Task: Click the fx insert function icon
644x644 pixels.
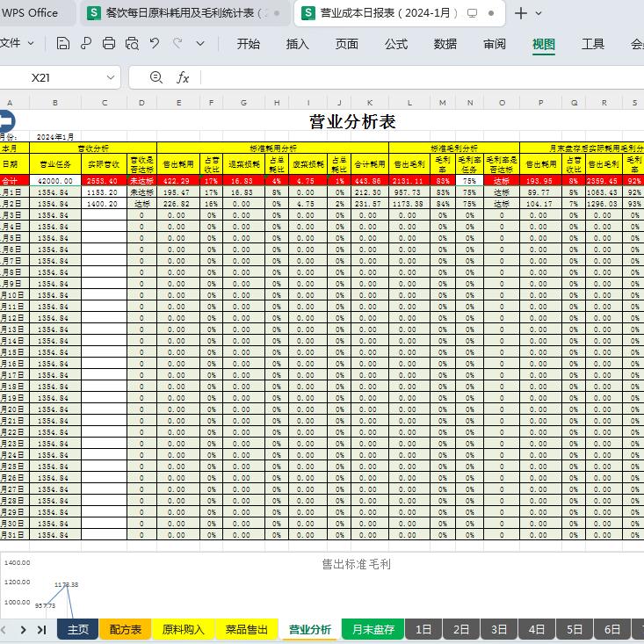Action: 183,77
